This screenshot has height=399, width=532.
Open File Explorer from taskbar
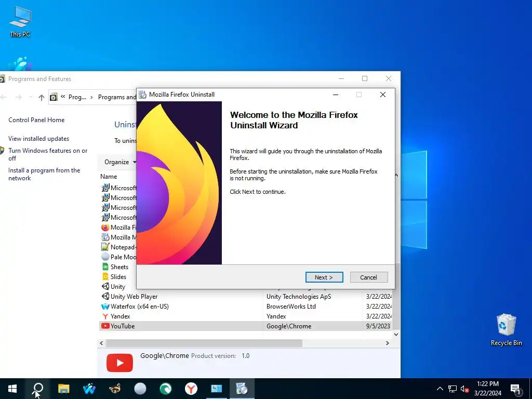tap(63, 389)
